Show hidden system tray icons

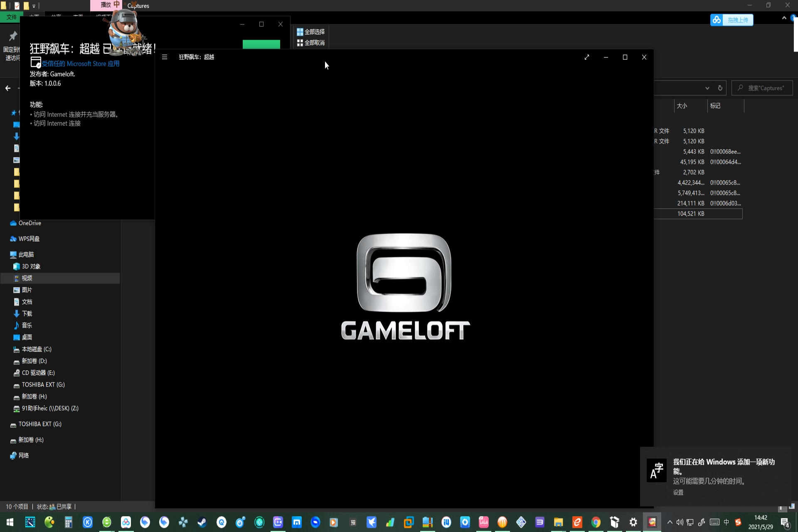point(670,522)
